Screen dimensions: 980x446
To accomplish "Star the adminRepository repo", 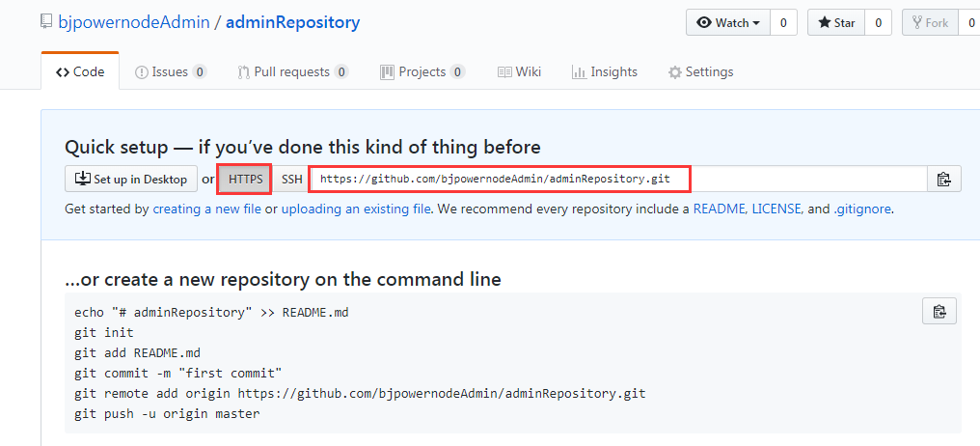I will coord(835,23).
